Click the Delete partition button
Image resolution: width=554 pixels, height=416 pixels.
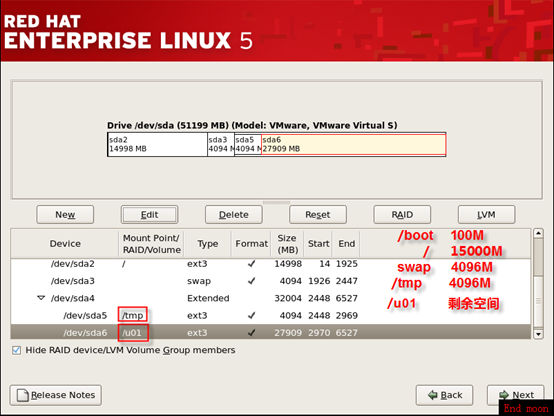tap(234, 215)
